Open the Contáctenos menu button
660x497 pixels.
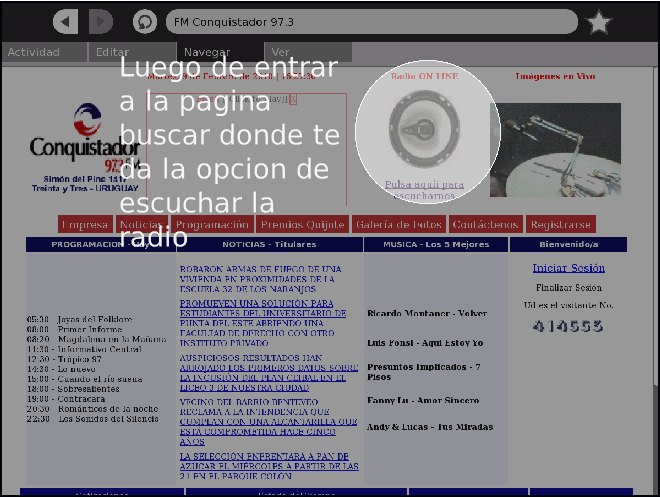[486, 224]
